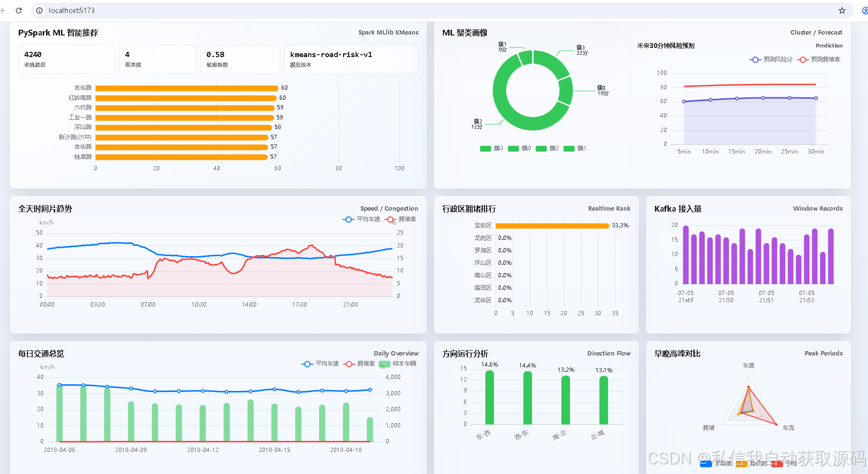Toggle the 簇1 legend in ML 聚类画像
The width and height of the screenshot is (868, 474).
point(575,148)
